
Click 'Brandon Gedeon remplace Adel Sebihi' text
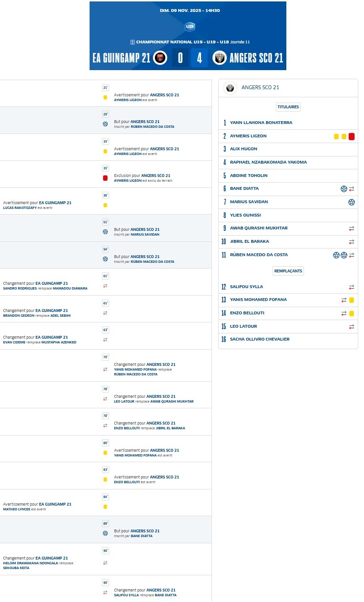tap(37, 315)
